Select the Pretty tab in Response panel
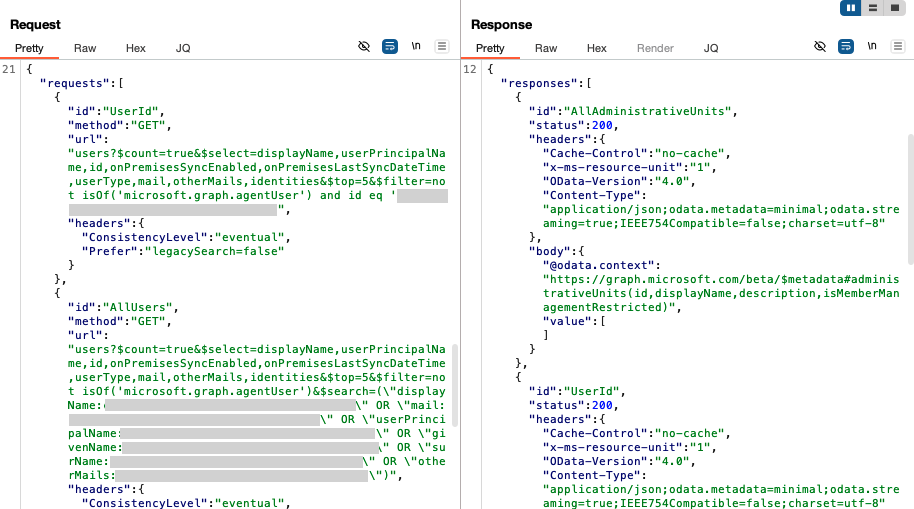 point(490,48)
